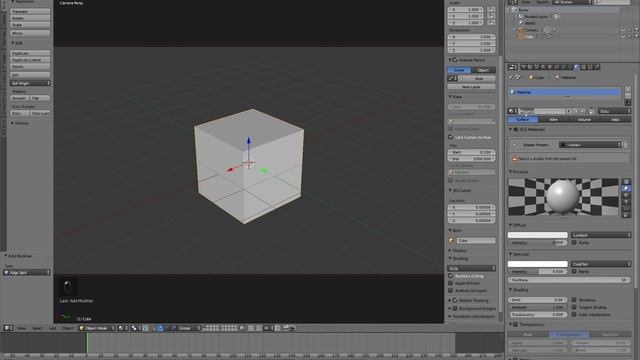The image size is (640, 360).
Task: Click the green current frame marker
Action: [x=87, y=342]
